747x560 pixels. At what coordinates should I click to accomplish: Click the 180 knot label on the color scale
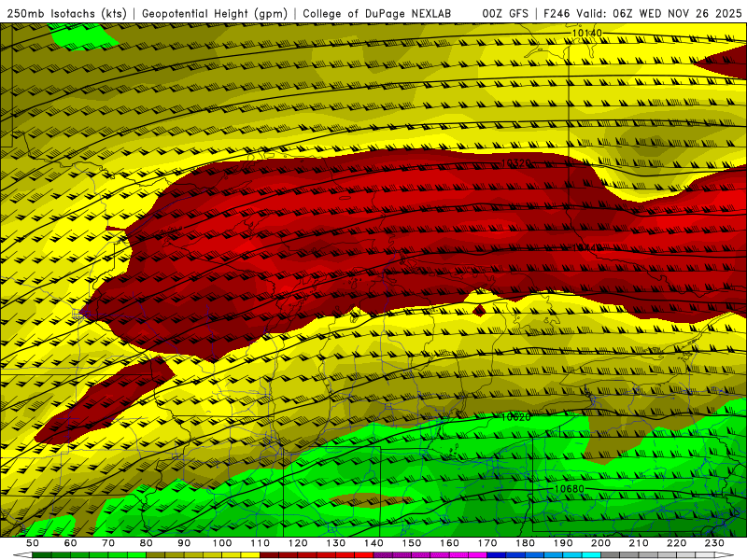click(525, 543)
